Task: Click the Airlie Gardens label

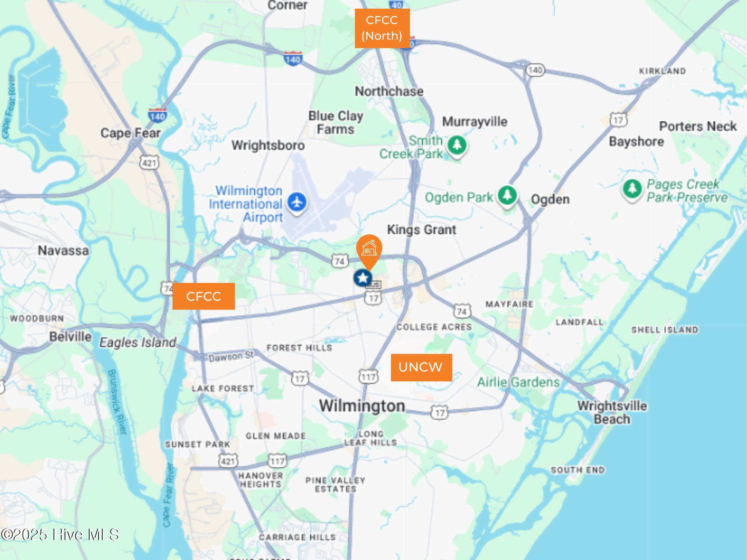Action: tap(518, 382)
